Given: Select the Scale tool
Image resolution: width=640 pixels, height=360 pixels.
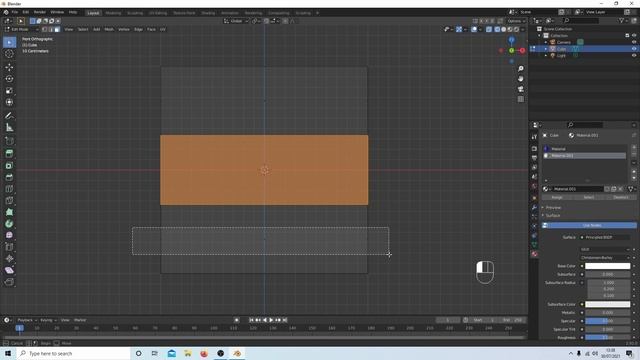Looking at the screenshot, I should (9, 91).
